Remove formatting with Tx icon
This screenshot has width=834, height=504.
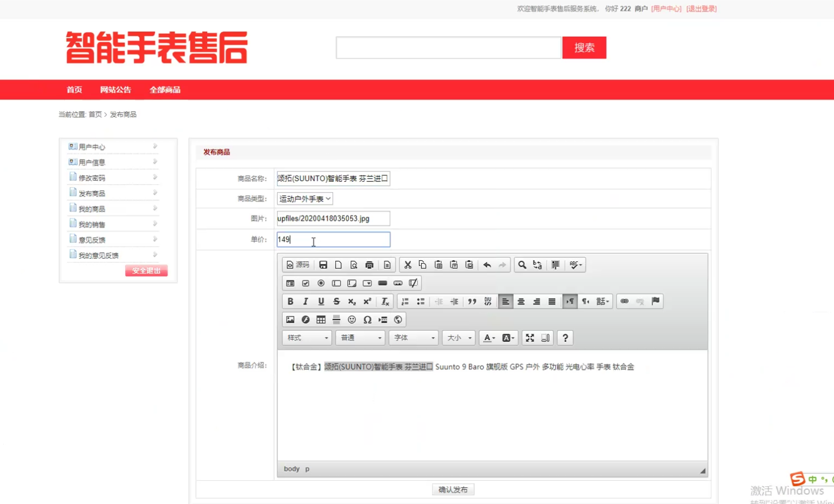385,301
